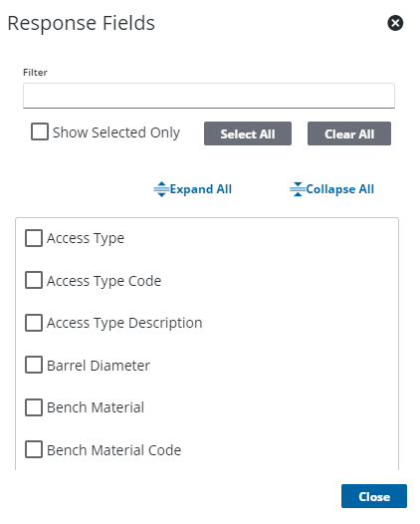Focus the Filter text field
The image size is (420, 524).
[209, 96]
